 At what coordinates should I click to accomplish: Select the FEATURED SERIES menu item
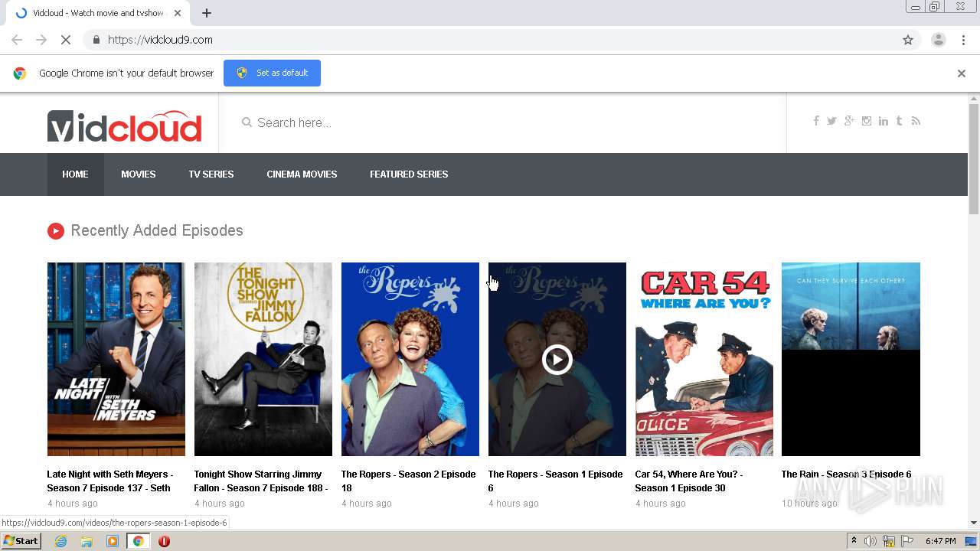tap(409, 174)
